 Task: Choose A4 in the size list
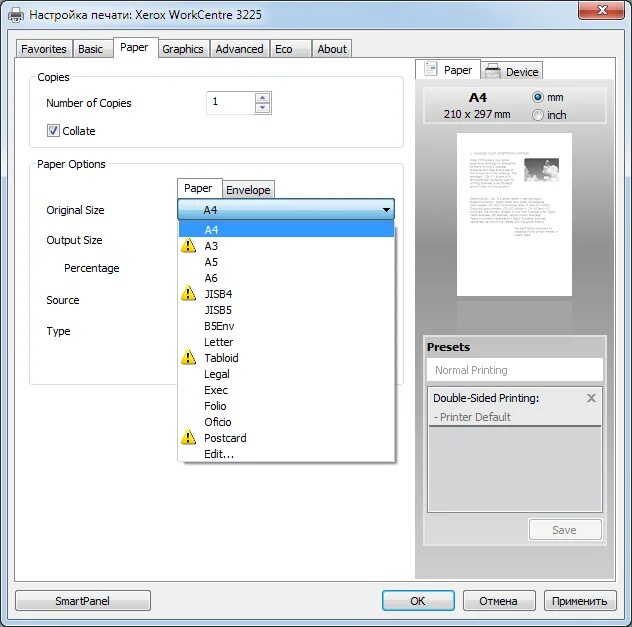286,230
